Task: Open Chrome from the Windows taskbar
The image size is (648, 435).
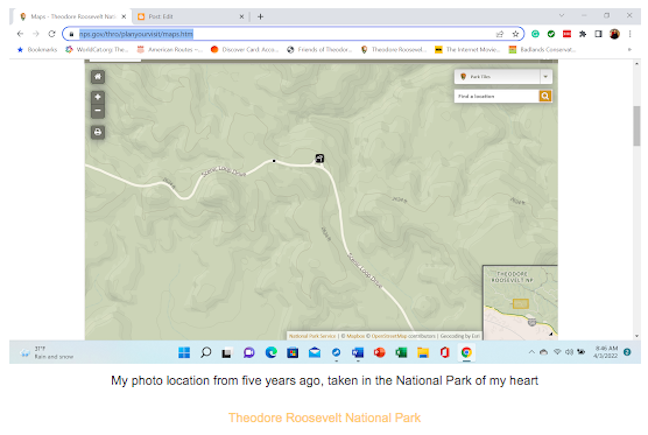Action: (x=466, y=352)
